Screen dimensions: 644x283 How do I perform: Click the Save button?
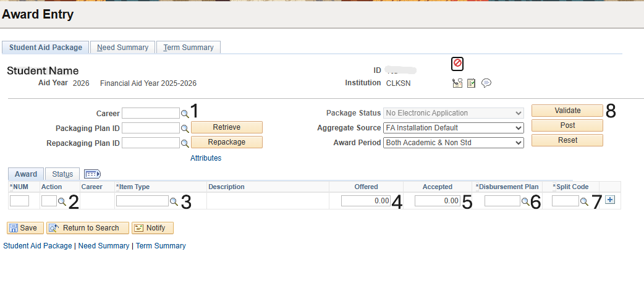25,228
